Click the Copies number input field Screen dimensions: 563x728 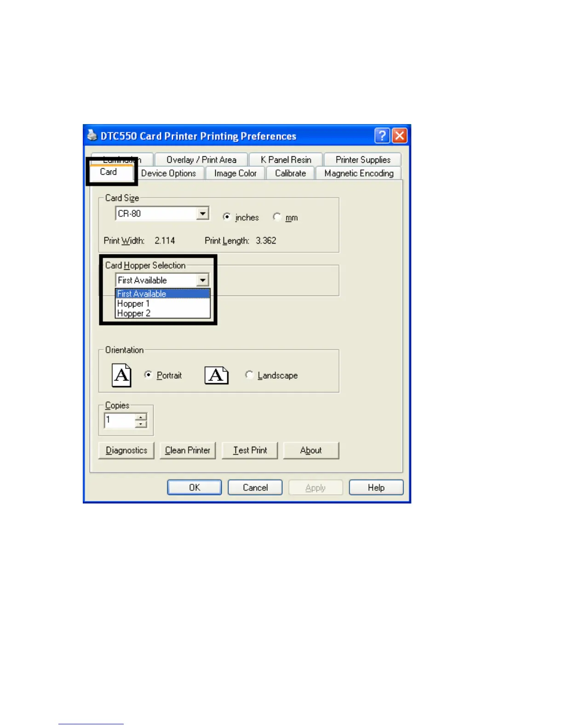click(120, 421)
